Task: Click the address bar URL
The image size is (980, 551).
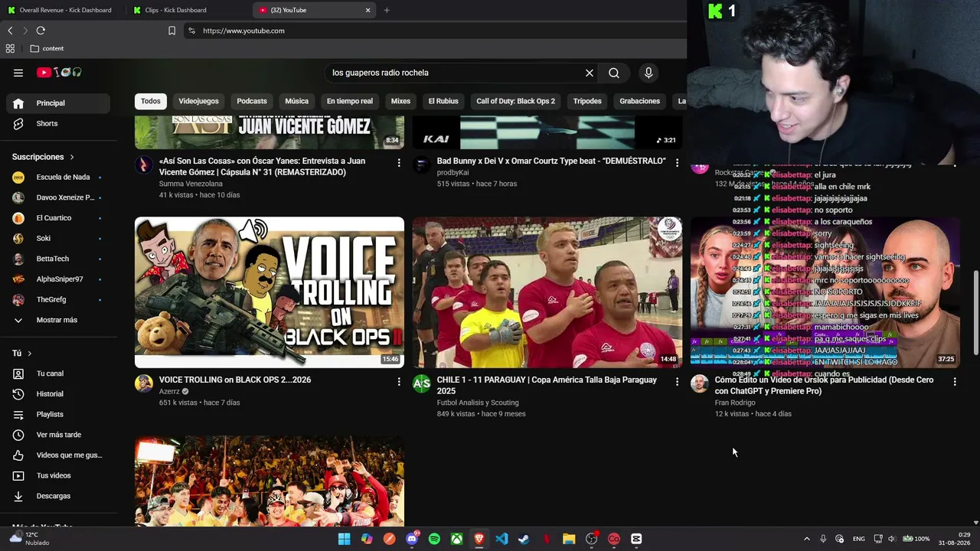Action: click(x=243, y=31)
